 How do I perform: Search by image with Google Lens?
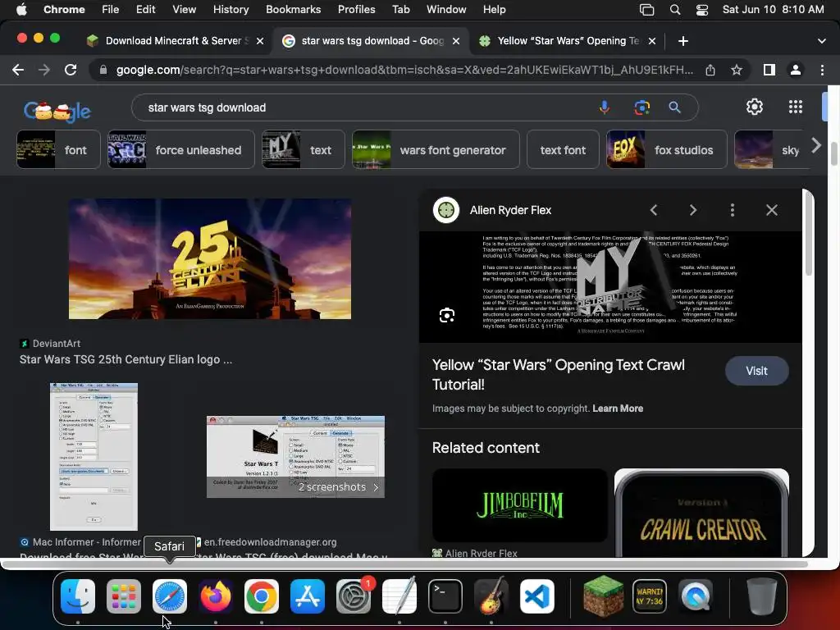tap(641, 107)
